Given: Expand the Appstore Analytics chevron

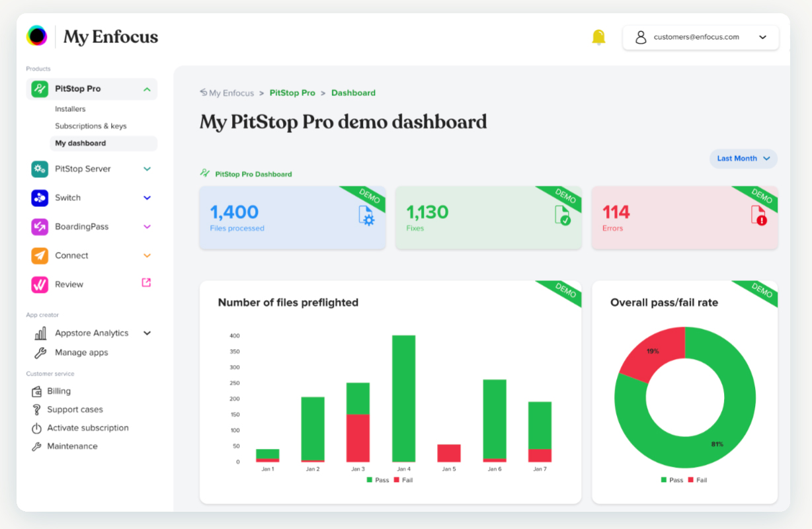Looking at the screenshot, I should pos(147,333).
